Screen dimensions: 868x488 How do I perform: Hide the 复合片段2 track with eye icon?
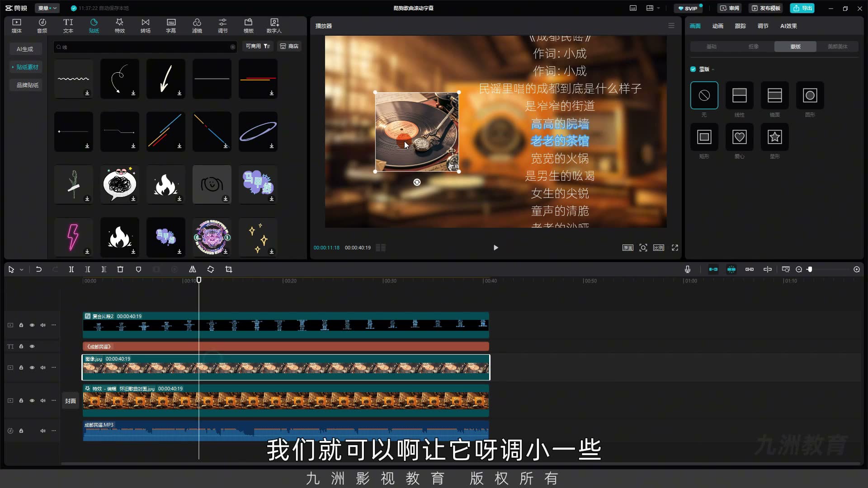[32, 325]
